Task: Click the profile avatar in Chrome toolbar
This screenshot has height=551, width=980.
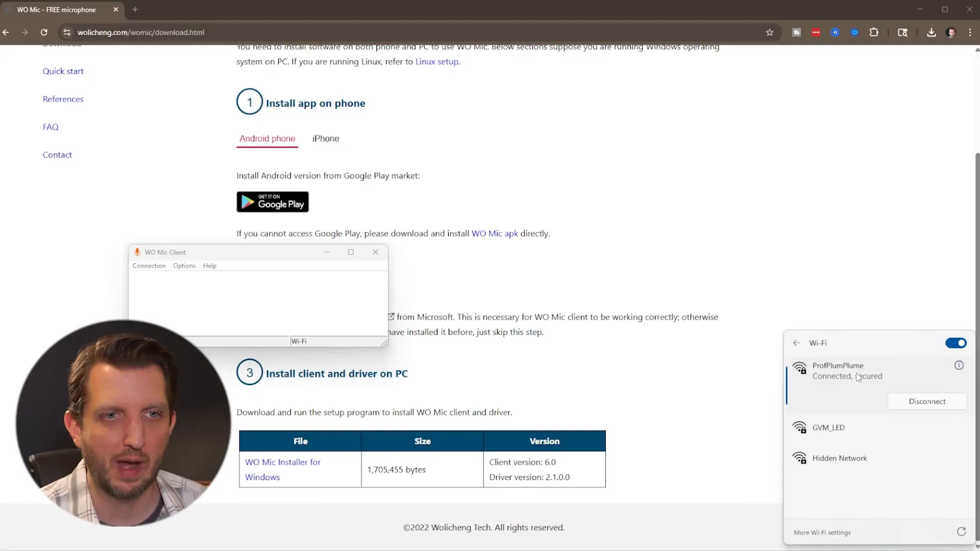Action: pos(950,32)
